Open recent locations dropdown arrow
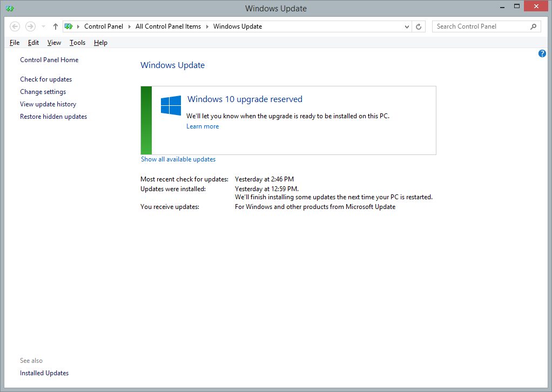This screenshot has height=392, width=552. 43,26
